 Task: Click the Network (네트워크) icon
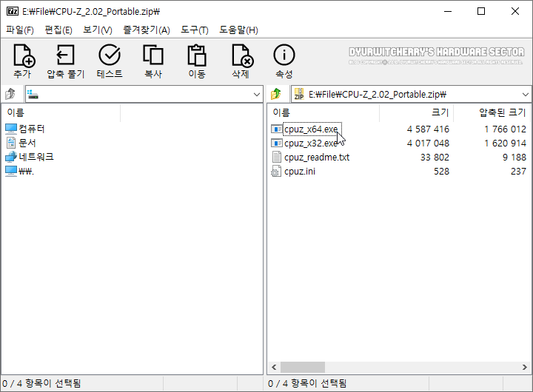(x=11, y=157)
